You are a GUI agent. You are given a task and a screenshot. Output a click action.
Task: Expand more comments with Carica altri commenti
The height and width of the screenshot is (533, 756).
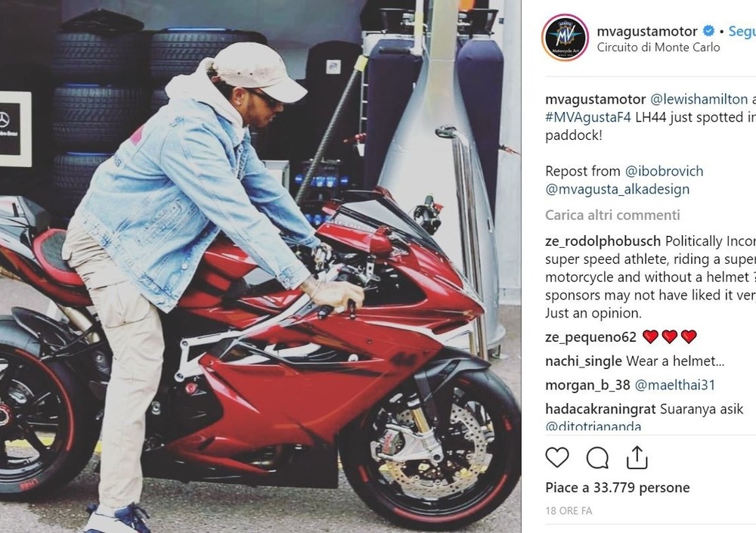[612, 215]
